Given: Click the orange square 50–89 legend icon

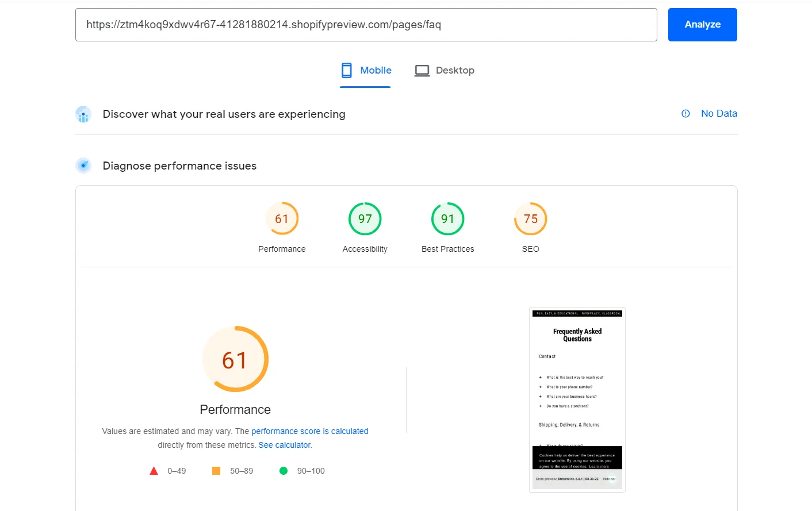Looking at the screenshot, I should point(216,471).
